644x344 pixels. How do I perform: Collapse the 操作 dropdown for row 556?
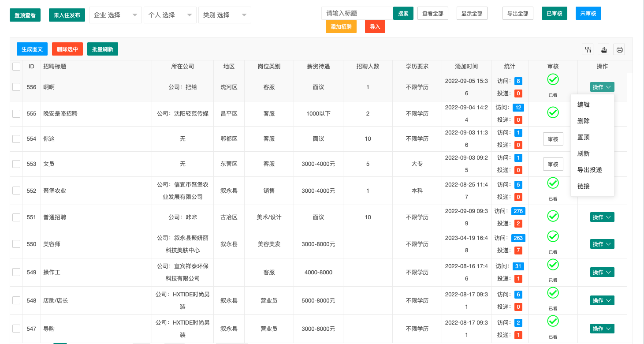pos(602,87)
